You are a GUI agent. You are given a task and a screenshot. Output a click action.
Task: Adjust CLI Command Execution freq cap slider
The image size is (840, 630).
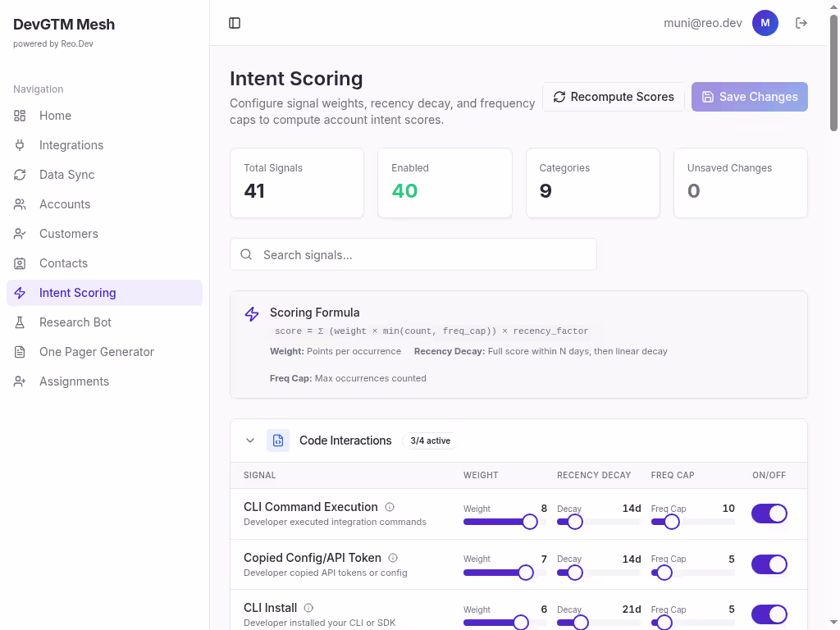coord(692,522)
